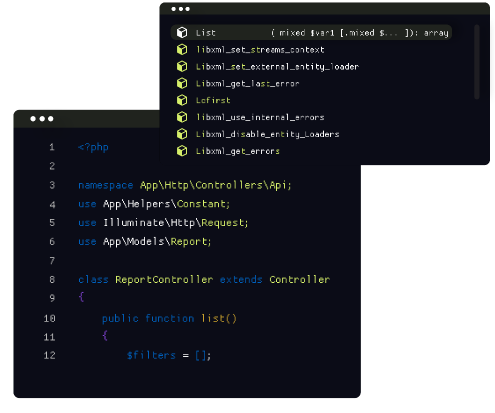Click the first window dot of code editor
The image size is (495, 413).
(33, 119)
